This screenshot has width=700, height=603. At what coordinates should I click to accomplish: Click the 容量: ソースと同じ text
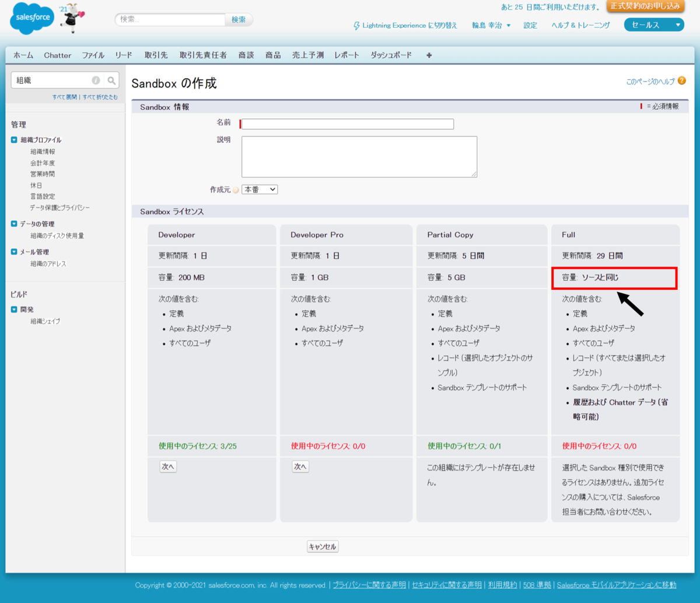(590, 278)
